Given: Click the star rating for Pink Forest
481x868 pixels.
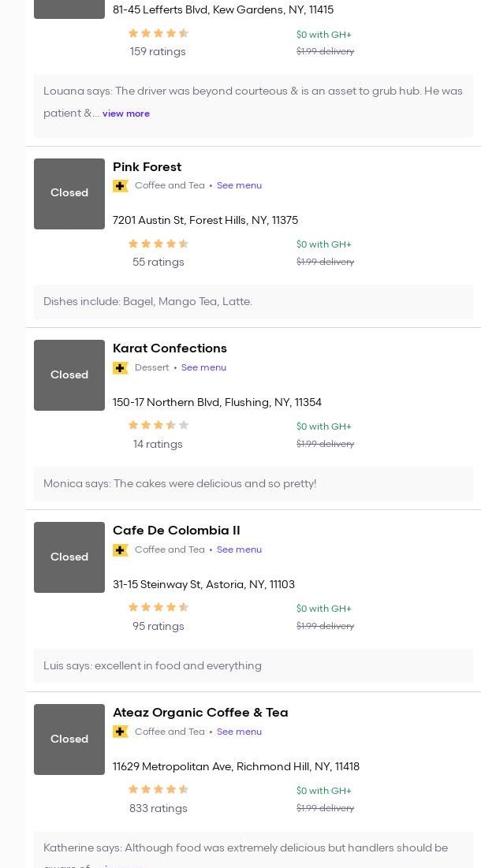Looking at the screenshot, I should coord(158,244).
